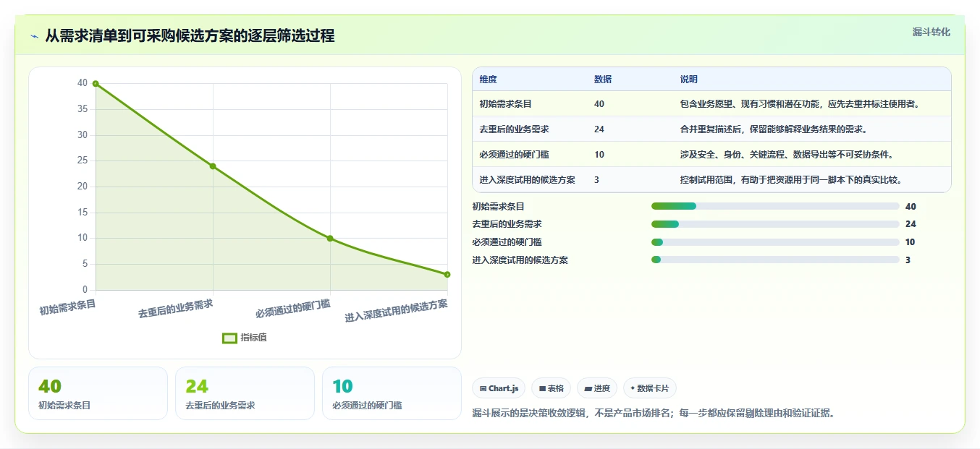The width and height of the screenshot is (980, 449).
Task: Click the title 从需求清单到可采购候选方案的逐层筛选过程
Action: tap(190, 36)
